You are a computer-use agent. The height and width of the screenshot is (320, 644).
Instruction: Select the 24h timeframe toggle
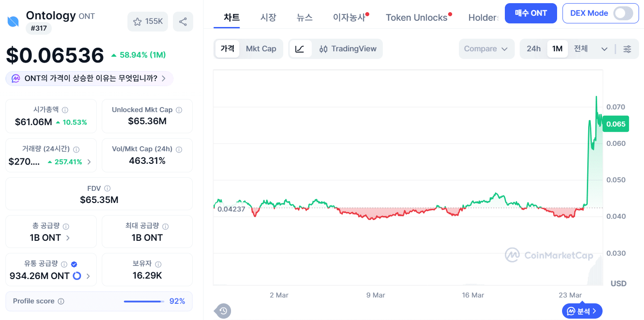534,49
